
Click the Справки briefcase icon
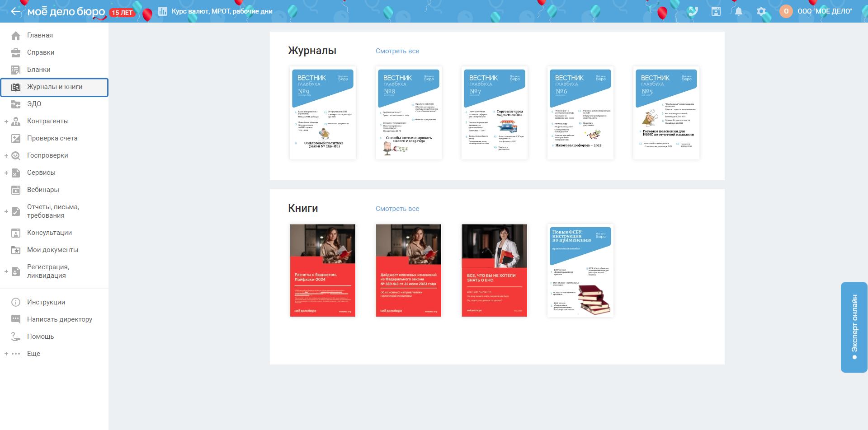coord(16,52)
